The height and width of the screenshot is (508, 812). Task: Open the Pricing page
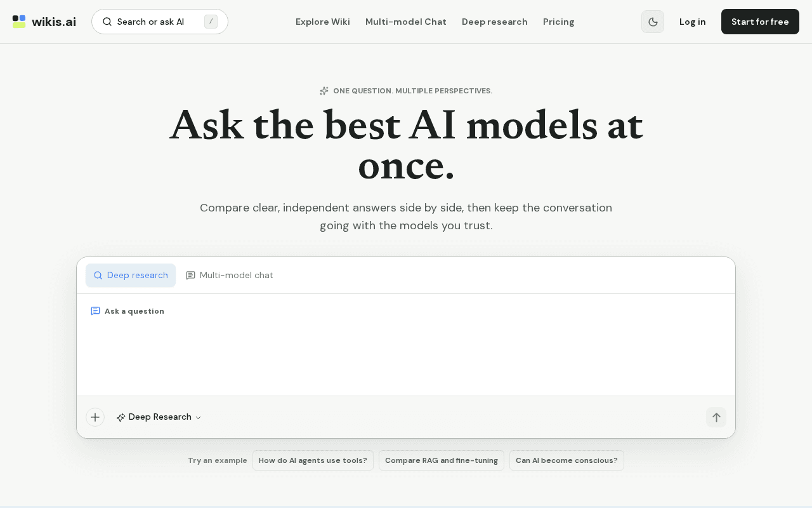559,22
